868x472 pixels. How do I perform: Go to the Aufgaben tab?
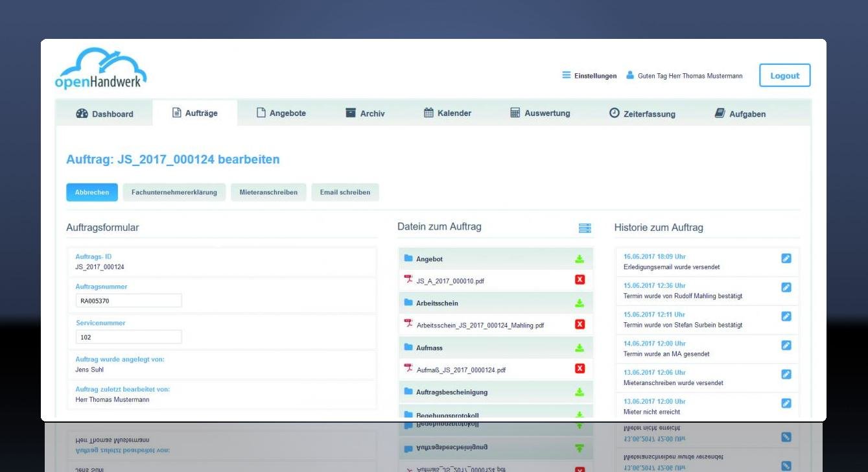coord(740,113)
